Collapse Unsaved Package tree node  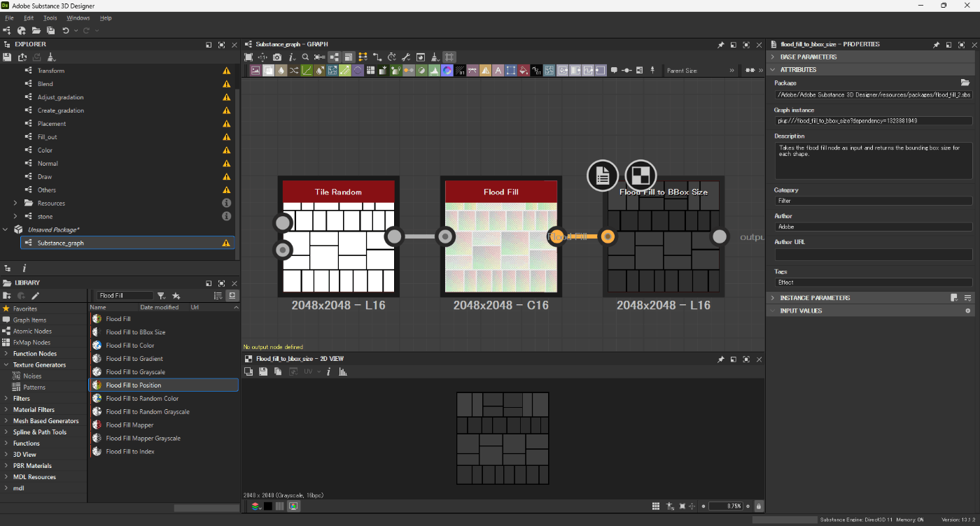[x=6, y=229]
